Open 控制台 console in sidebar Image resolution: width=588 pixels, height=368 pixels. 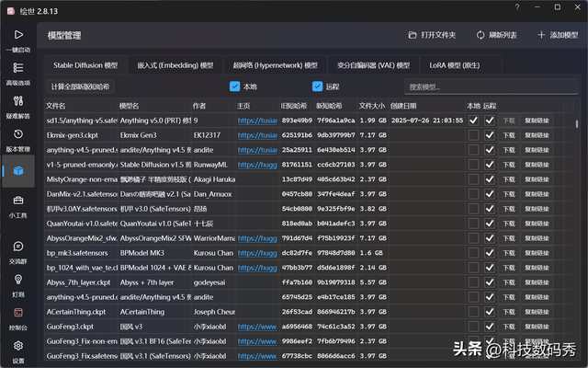pyautogui.click(x=18, y=318)
